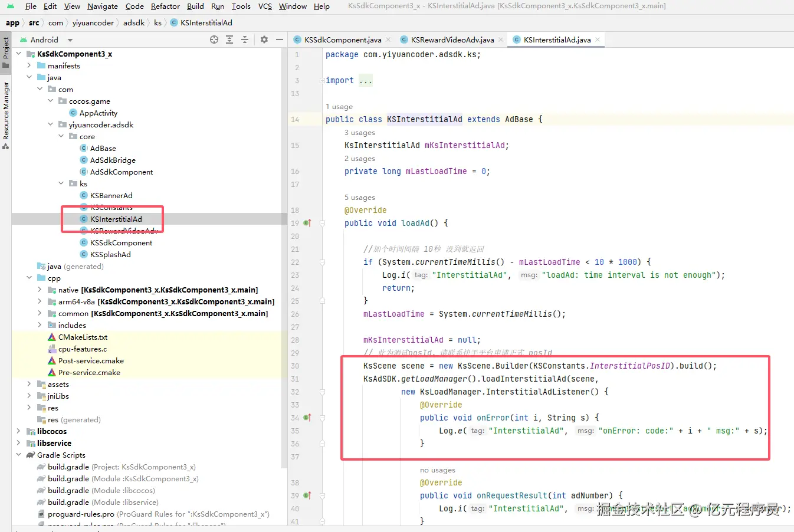Expand the folded import statements
The image size is (794, 532).
[366, 81]
